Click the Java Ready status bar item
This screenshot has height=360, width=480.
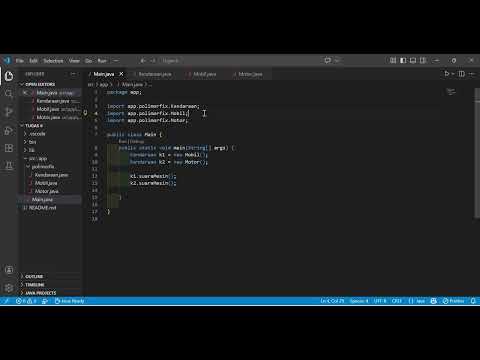pyautogui.click(x=69, y=301)
